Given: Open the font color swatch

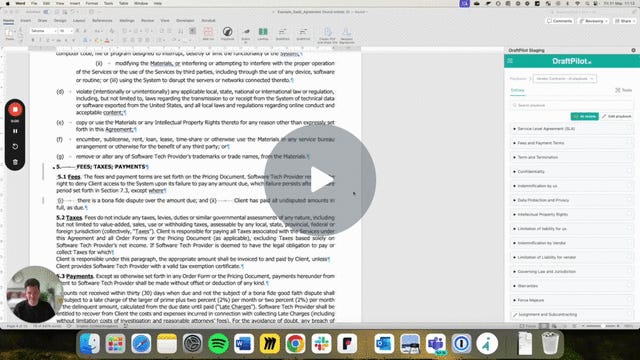Looking at the screenshot, I should pyautogui.click(x=107, y=40).
